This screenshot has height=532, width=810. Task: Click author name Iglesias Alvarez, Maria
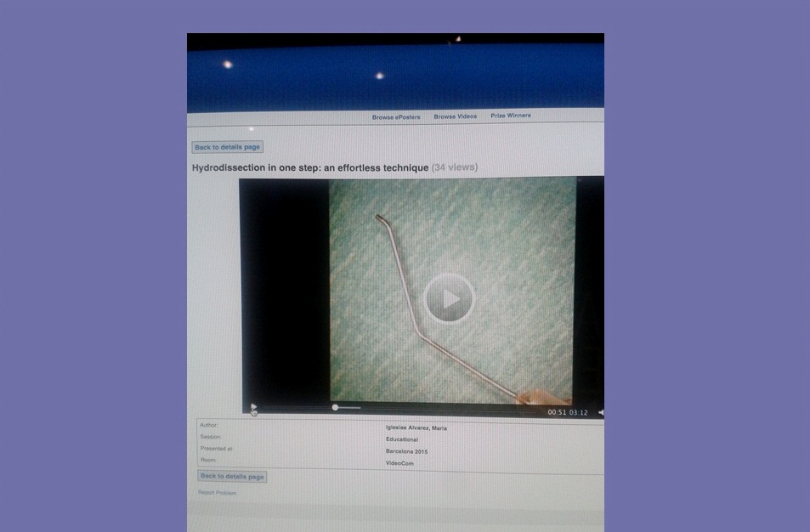point(416,427)
